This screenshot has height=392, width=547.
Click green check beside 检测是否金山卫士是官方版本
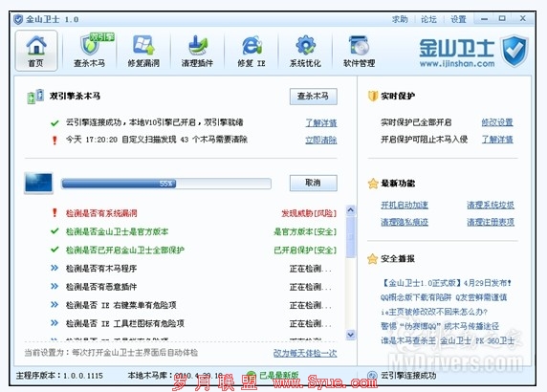(55, 231)
